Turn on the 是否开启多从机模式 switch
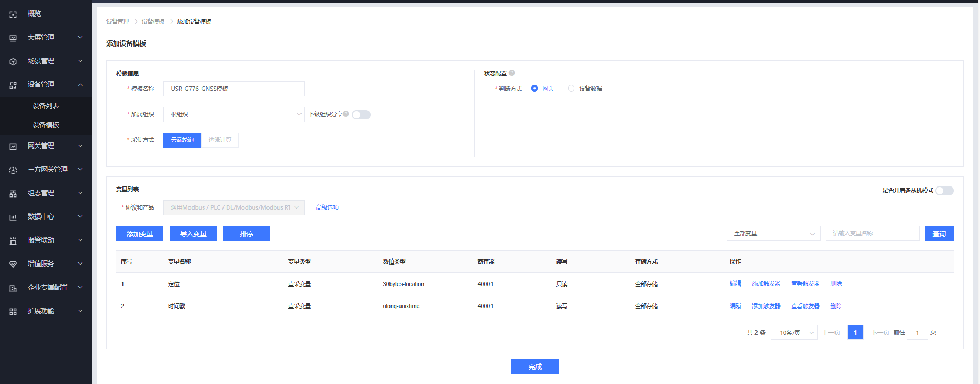This screenshot has height=384, width=980. pyautogui.click(x=944, y=191)
